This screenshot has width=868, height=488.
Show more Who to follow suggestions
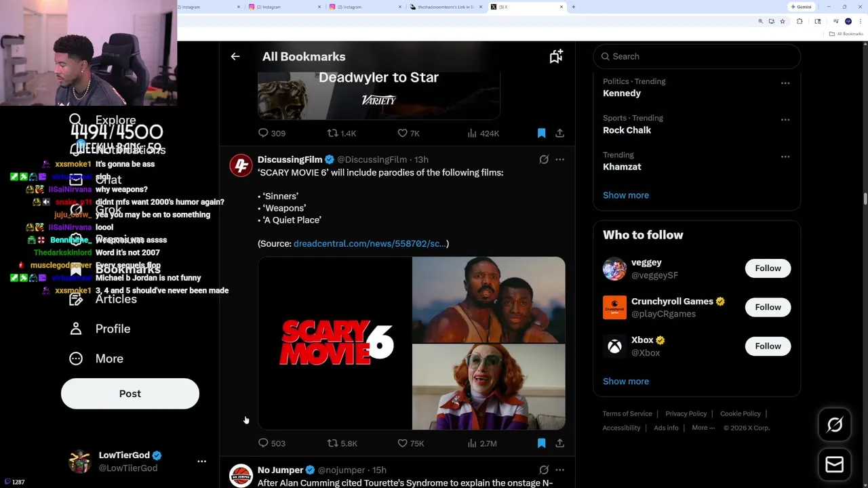(x=626, y=381)
